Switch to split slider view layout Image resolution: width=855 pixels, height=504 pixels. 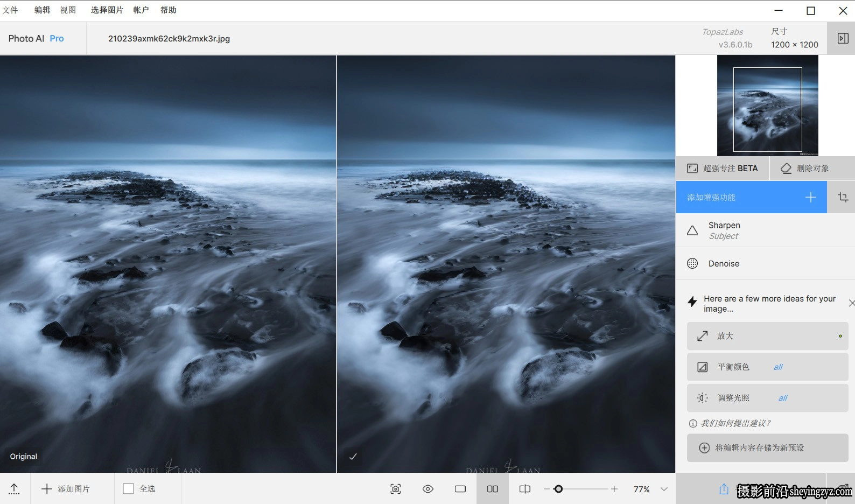click(525, 489)
